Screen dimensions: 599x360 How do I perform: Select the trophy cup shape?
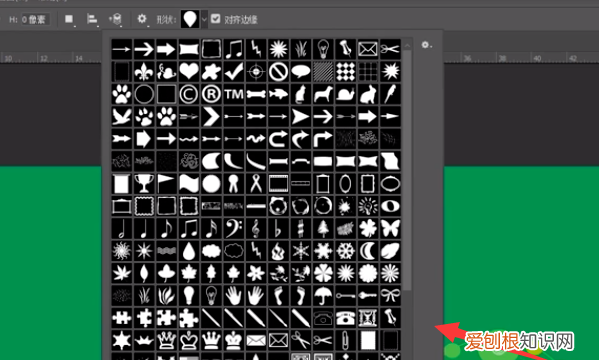pyautogui.click(x=144, y=183)
